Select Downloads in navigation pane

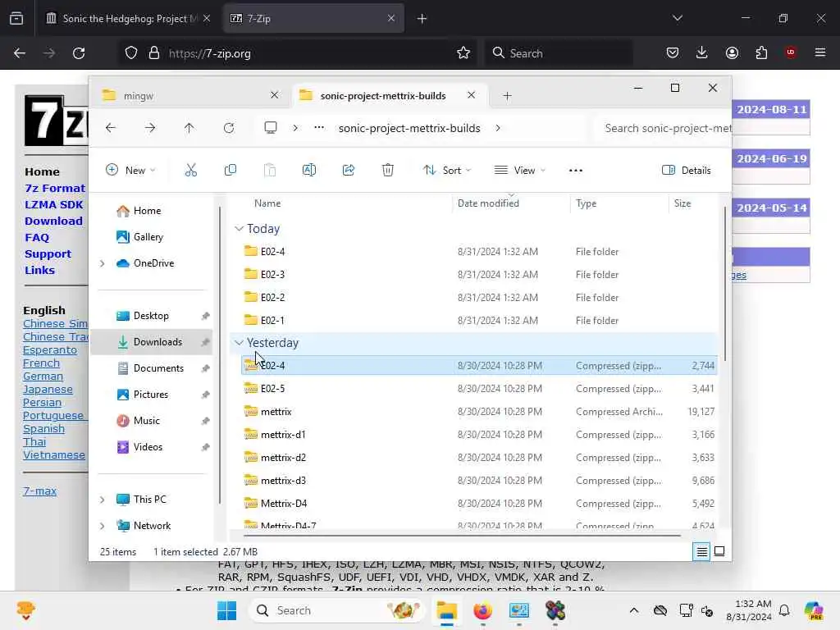pos(152,342)
